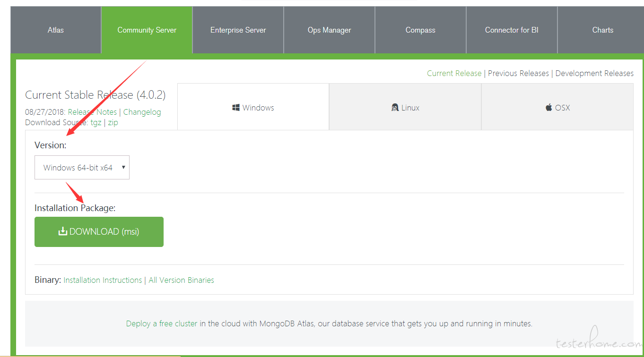Open the Changelog link
This screenshot has width=644, height=357.
142,112
